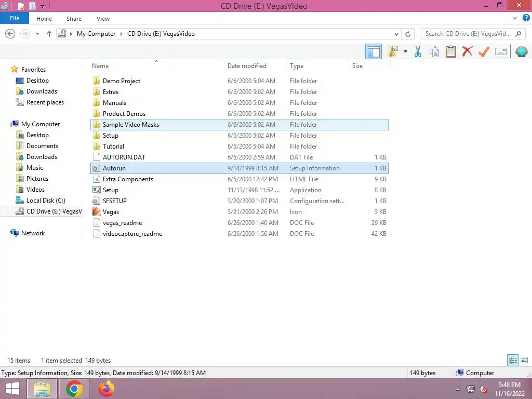Click the Classic Shell settings icon
Screen dimensions: 532x399
click(x=522, y=51)
